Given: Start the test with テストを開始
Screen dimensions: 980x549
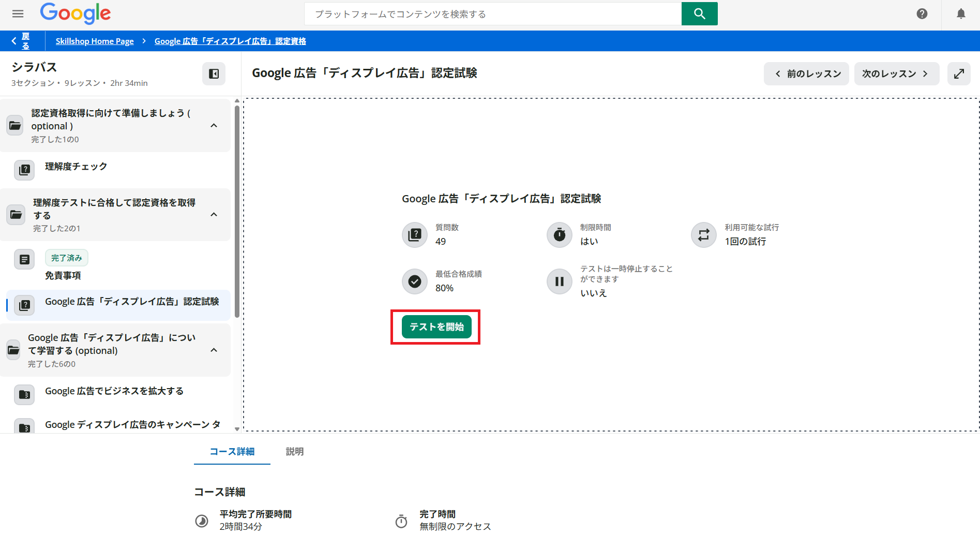Looking at the screenshot, I should [436, 327].
